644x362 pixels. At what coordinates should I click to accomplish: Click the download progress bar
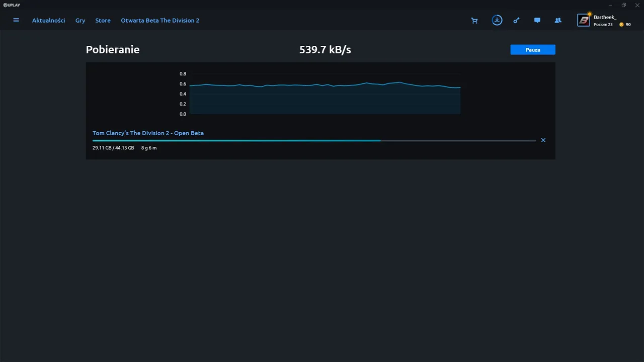[x=314, y=141]
